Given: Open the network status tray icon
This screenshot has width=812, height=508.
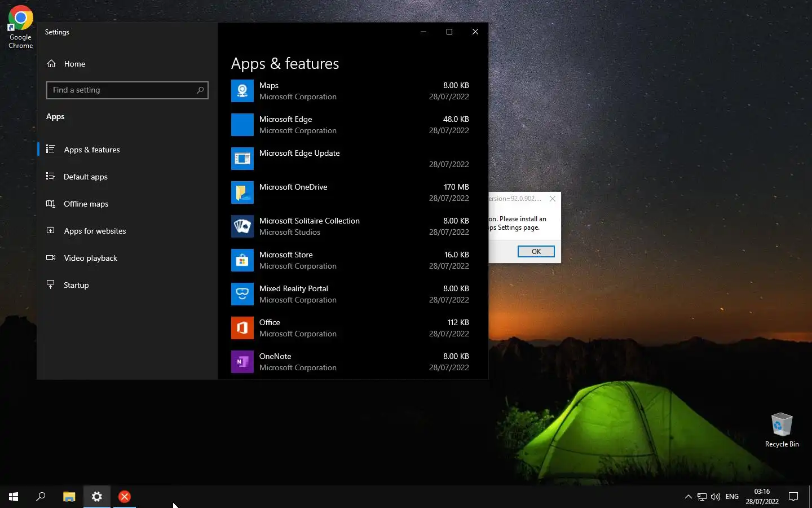Looking at the screenshot, I should [x=701, y=497].
